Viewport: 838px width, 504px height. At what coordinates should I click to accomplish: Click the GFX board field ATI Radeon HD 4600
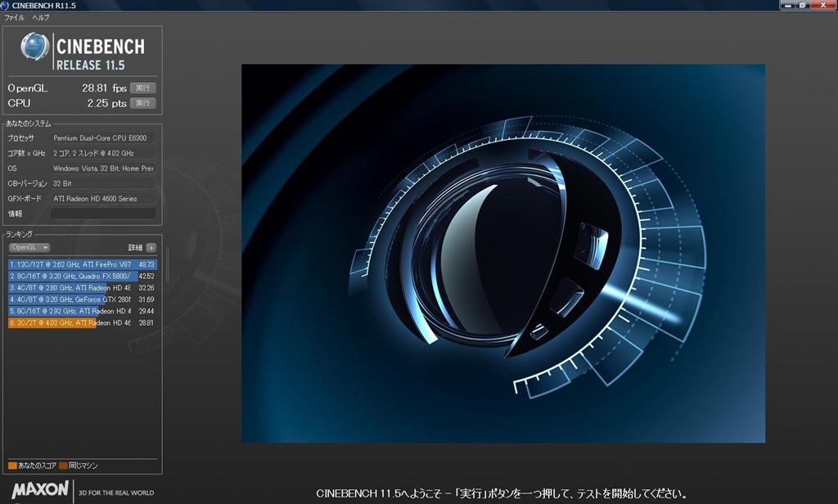103,199
